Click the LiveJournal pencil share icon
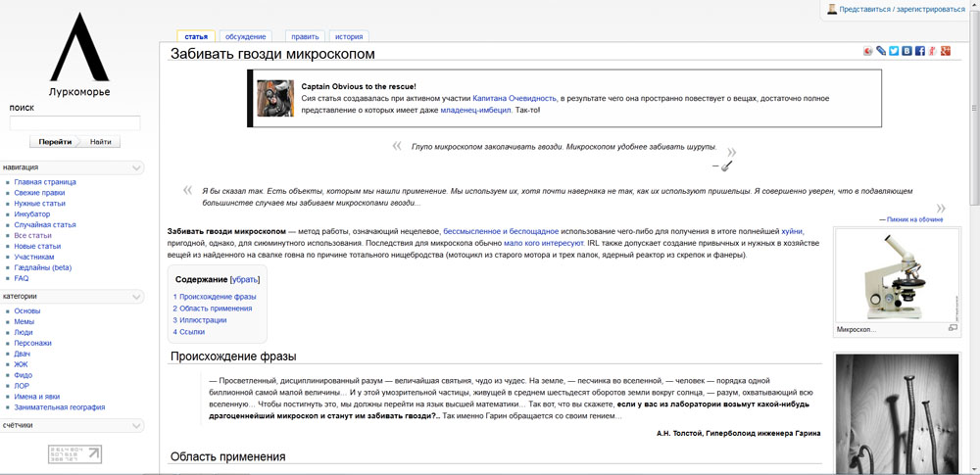Screen dimensions: 980x475 [881, 51]
